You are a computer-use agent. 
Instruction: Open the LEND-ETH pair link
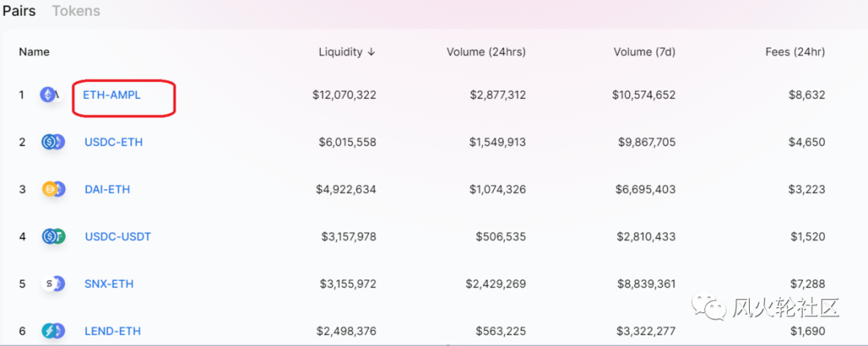(111, 331)
